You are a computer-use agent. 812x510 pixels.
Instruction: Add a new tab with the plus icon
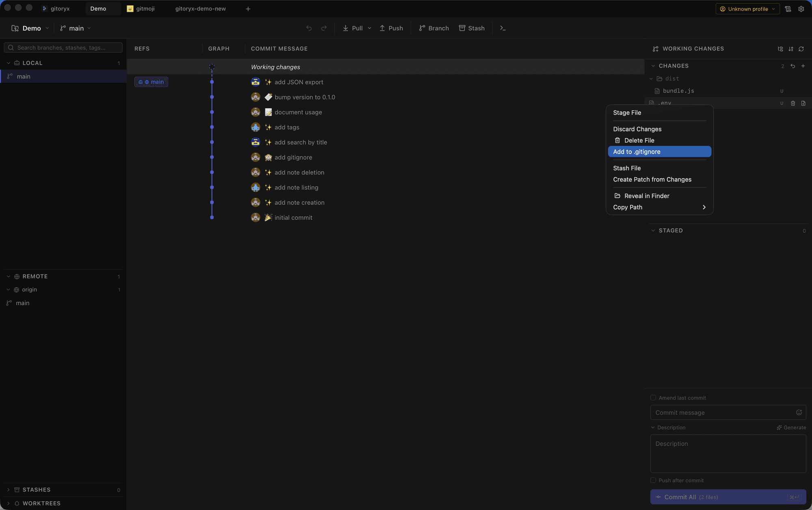point(248,9)
